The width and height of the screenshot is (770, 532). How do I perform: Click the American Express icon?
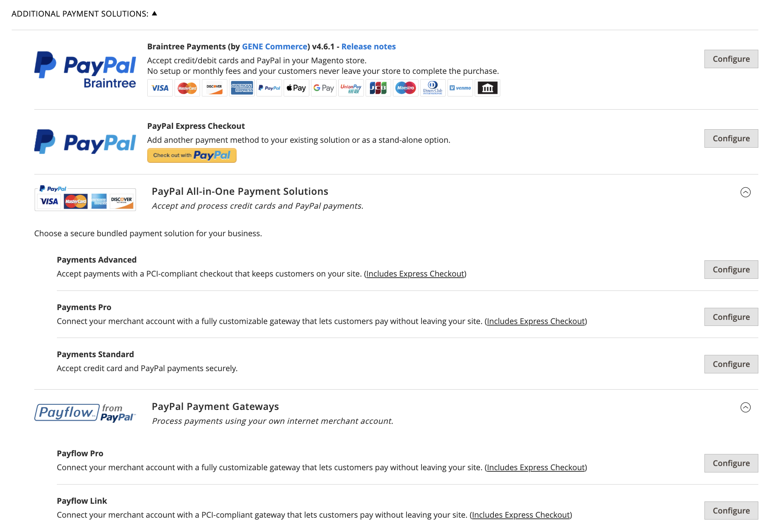(242, 88)
